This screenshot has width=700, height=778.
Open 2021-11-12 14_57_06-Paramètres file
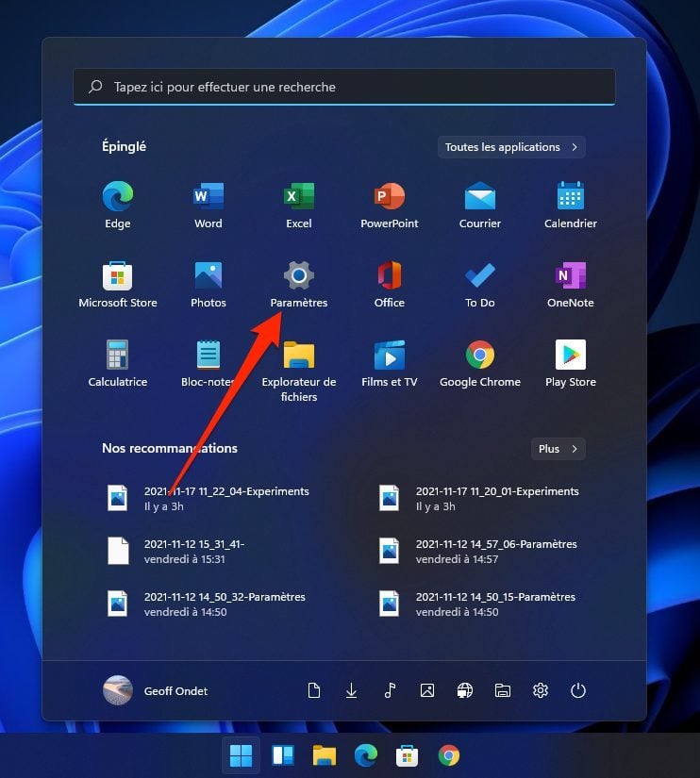pyautogui.click(x=479, y=552)
